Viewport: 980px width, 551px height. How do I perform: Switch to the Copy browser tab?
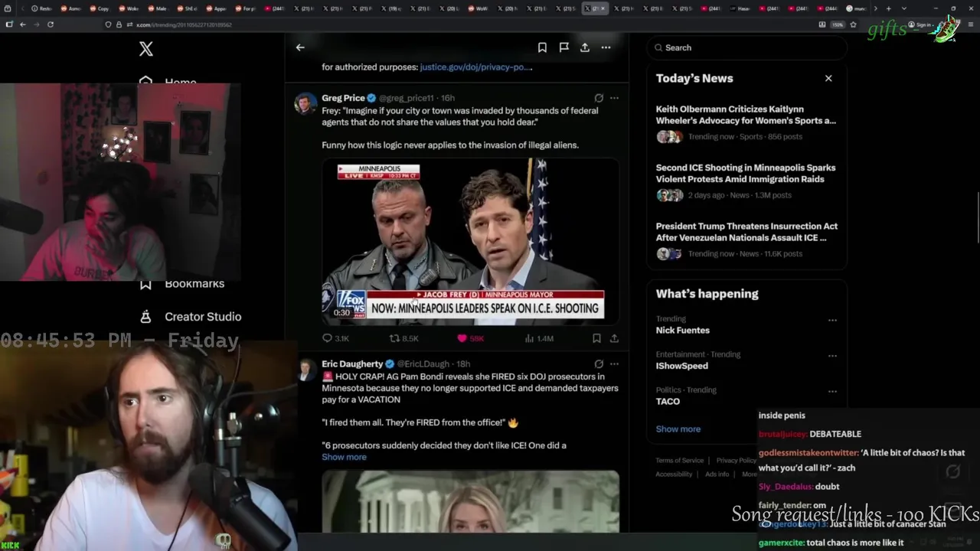click(x=100, y=8)
